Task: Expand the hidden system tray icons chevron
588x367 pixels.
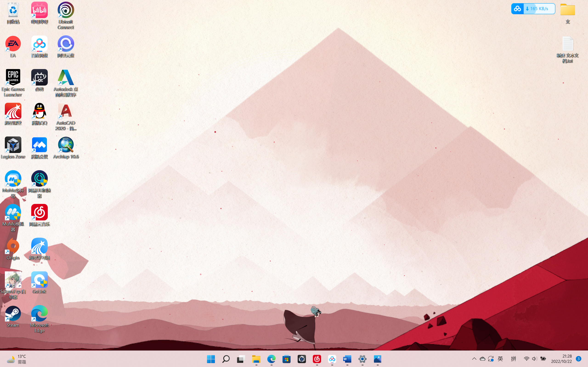Action: tap(474, 359)
